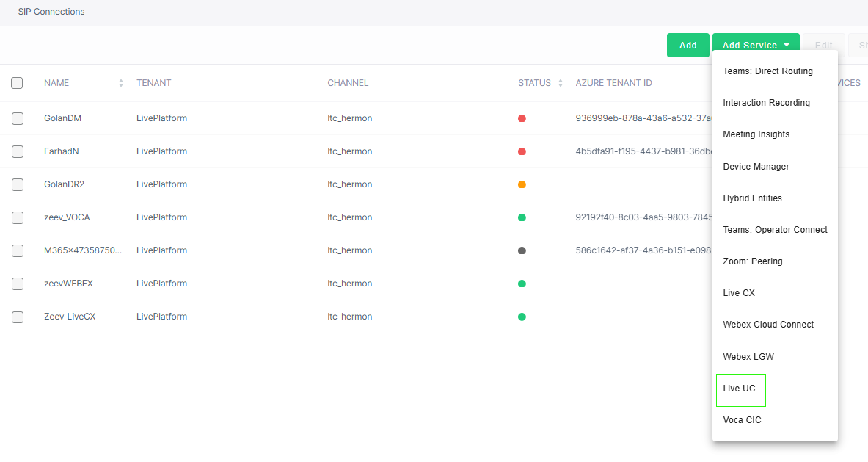Choose Webex Cloud Connect service
This screenshot has height=462, width=868.
click(768, 324)
